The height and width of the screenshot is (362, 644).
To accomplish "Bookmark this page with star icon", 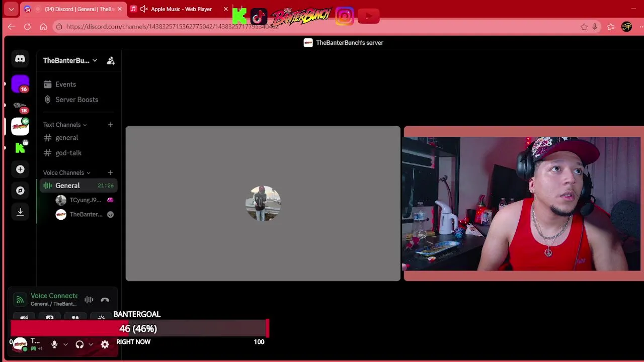I will coord(584,27).
